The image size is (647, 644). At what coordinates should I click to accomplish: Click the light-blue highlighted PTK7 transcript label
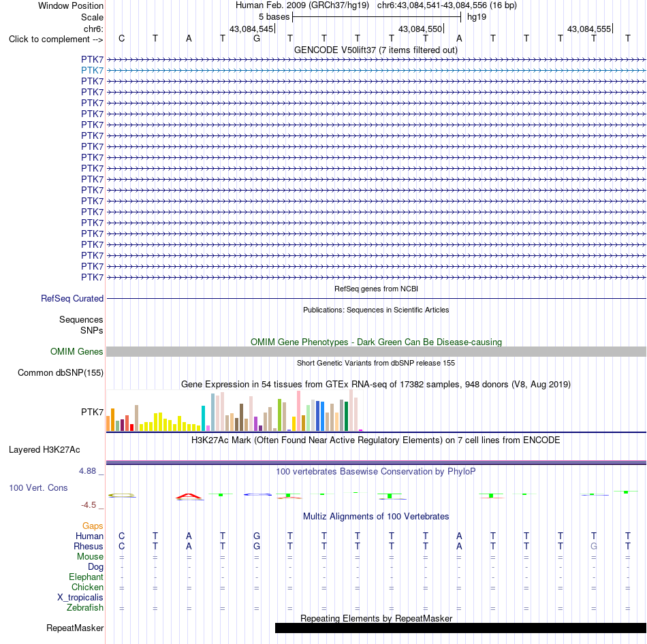pyautogui.click(x=92, y=70)
